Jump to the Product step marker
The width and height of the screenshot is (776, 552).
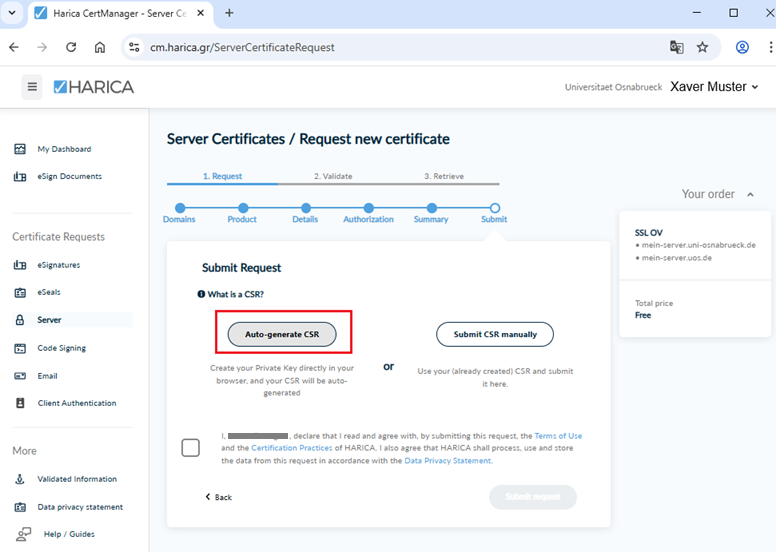click(243, 208)
